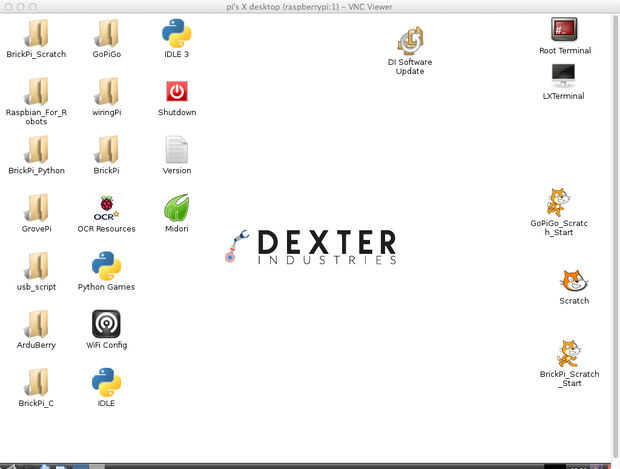
Task: Open the BrickPi_Scratch folder
Action: click(x=36, y=34)
